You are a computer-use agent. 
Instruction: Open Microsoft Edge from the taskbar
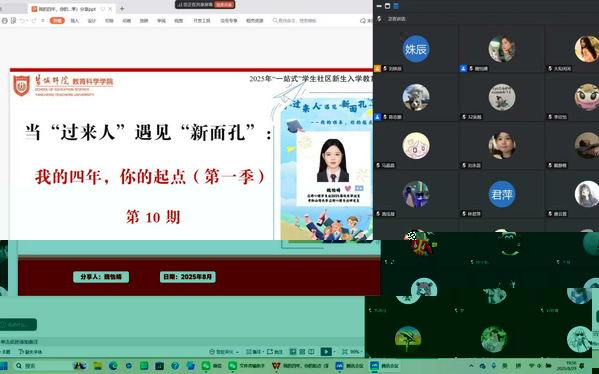pos(113,366)
